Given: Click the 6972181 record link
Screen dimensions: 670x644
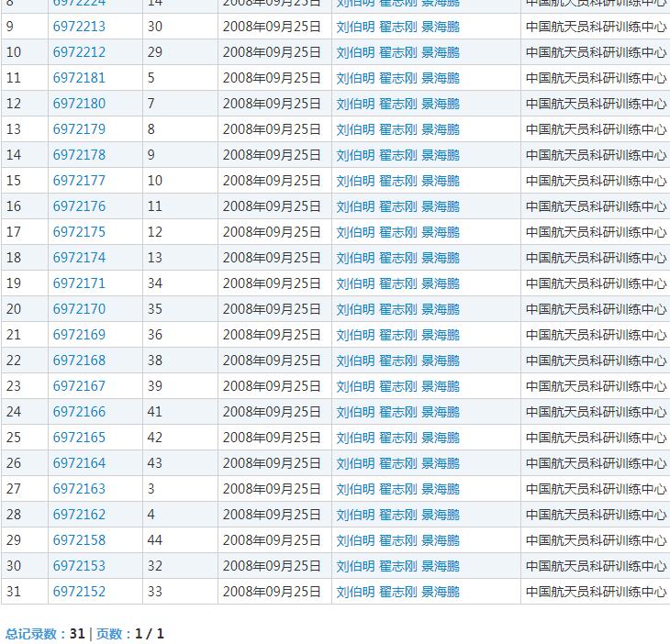Looking at the screenshot, I should [79, 78].
